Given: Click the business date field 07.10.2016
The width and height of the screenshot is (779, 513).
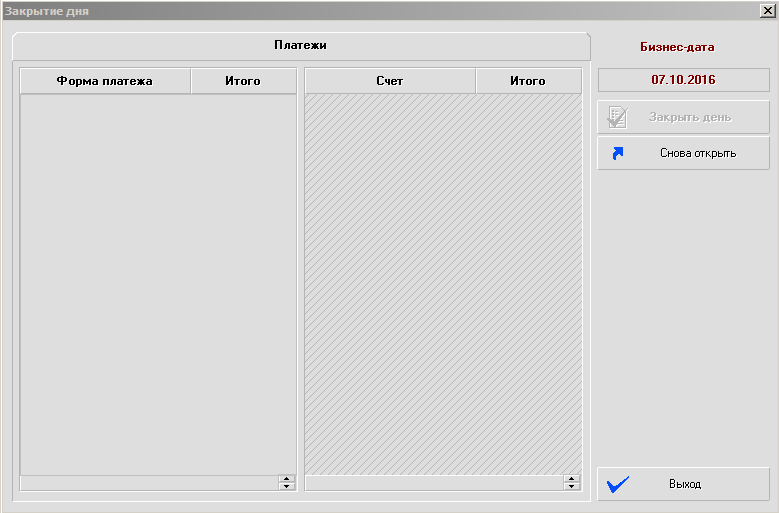Looking at the screenshot, I should (683, 79).
